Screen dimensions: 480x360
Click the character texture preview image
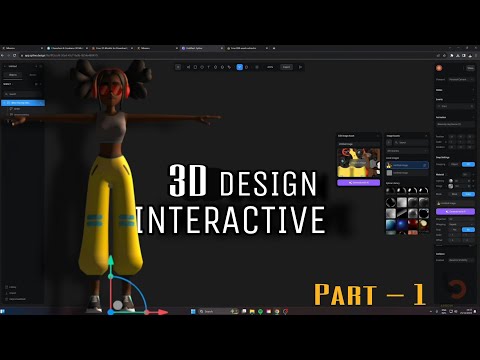358,162
